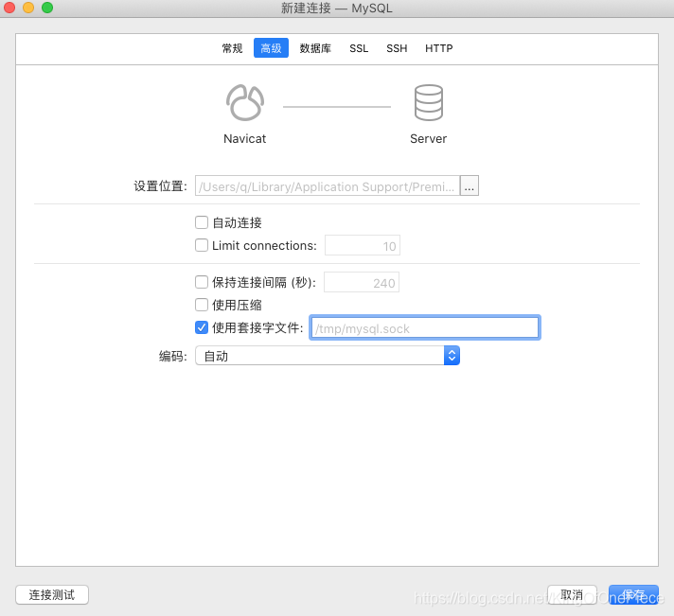674x616 pixels.
Task: Click the Limit connections value field
Action: (x=363, y=245)
